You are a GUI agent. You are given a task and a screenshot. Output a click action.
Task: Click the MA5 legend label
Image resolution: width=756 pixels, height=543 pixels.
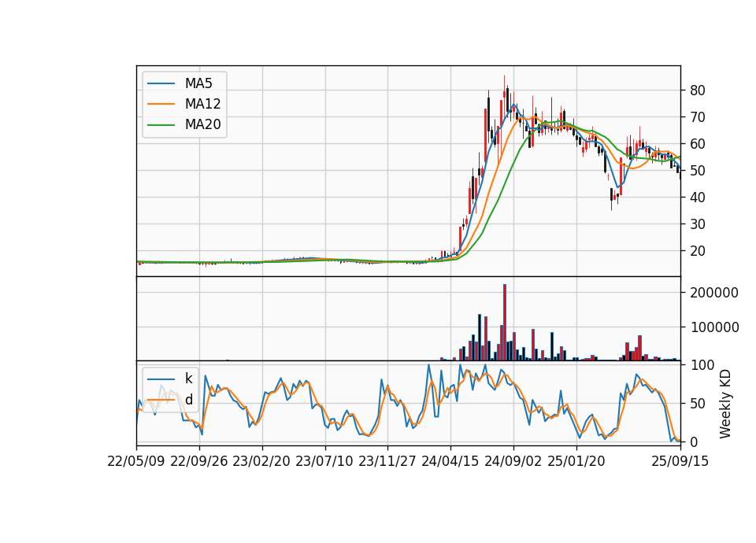point(198,83)
